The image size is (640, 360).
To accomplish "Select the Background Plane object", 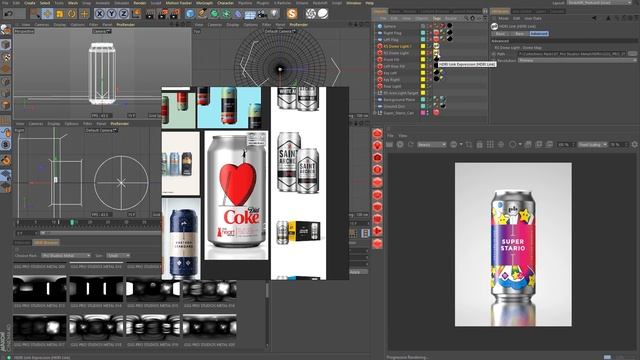I will tap(399, 100).
